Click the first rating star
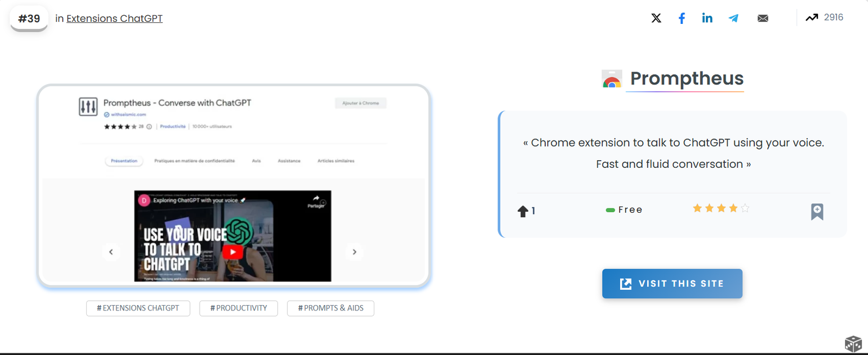Screen dimensions: 868x355 point(697,208)
